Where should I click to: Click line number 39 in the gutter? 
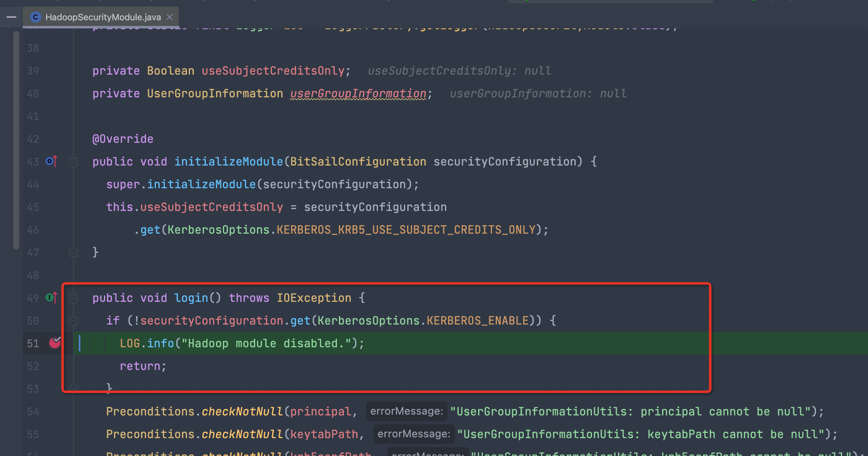[33, 71]
